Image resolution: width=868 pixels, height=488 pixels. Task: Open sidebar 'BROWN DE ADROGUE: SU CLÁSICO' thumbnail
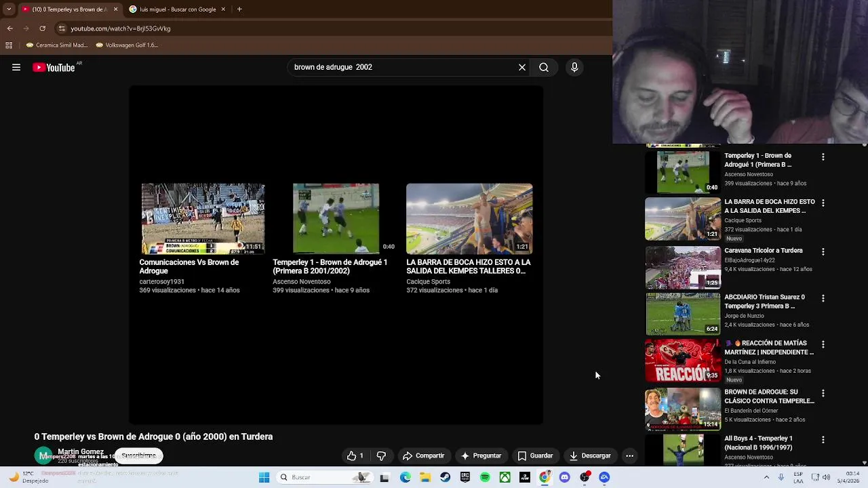coord(683,409)
